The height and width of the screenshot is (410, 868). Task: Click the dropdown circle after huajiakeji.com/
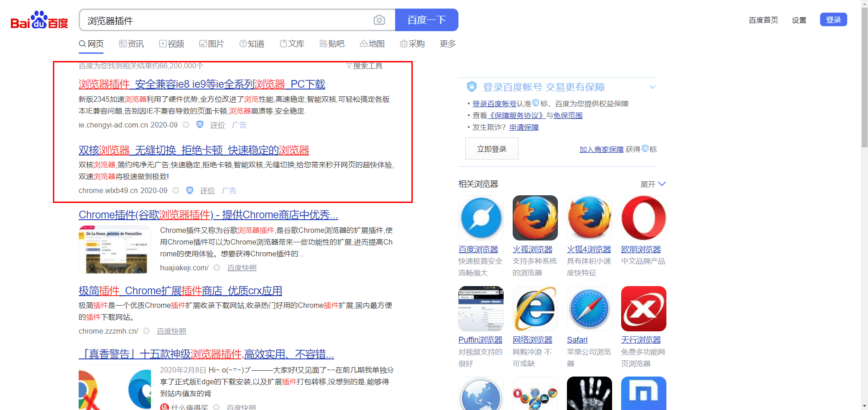217,268
